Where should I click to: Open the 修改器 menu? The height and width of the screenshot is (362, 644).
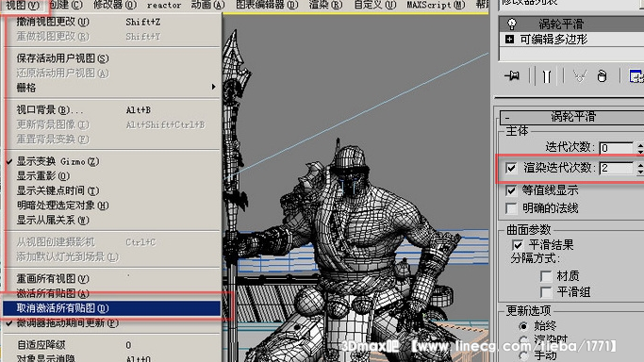click(114, 5)
